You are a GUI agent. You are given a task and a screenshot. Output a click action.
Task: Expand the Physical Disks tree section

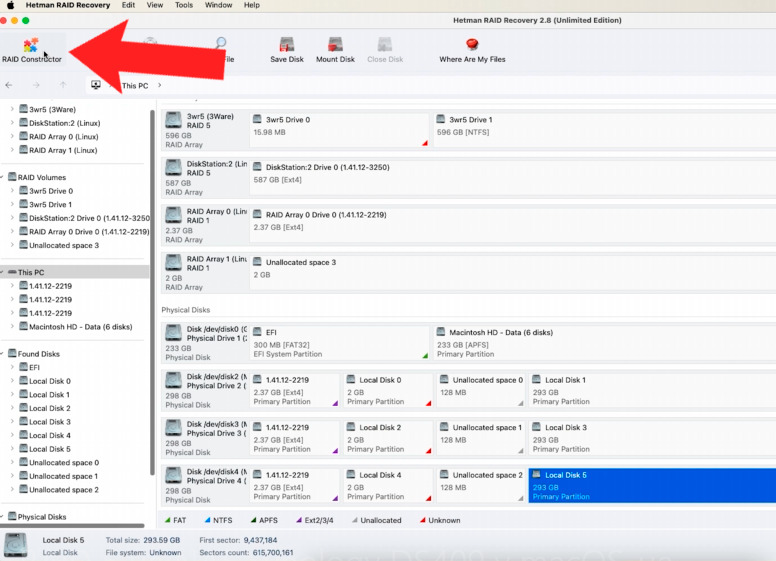(2, 516)
